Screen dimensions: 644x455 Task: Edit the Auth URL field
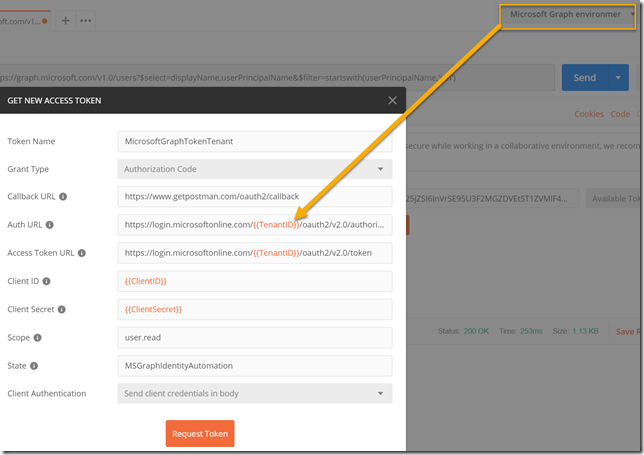tap(255, 225)
